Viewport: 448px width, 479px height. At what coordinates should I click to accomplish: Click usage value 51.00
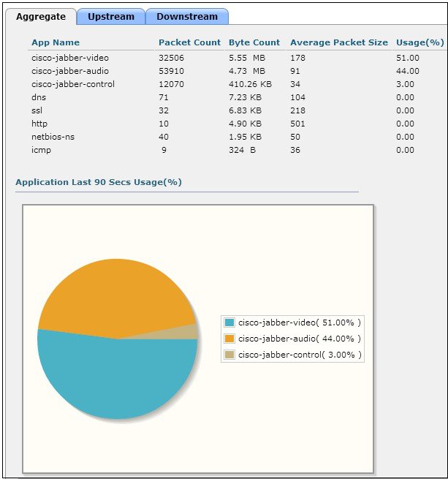(x=408, y=58)
